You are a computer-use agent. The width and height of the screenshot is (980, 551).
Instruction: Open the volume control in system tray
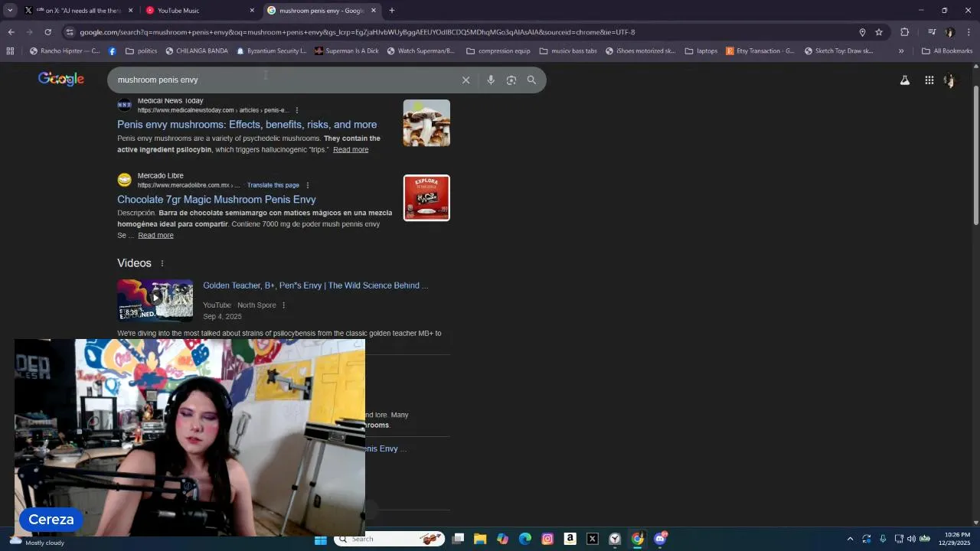tap(911, 539)
